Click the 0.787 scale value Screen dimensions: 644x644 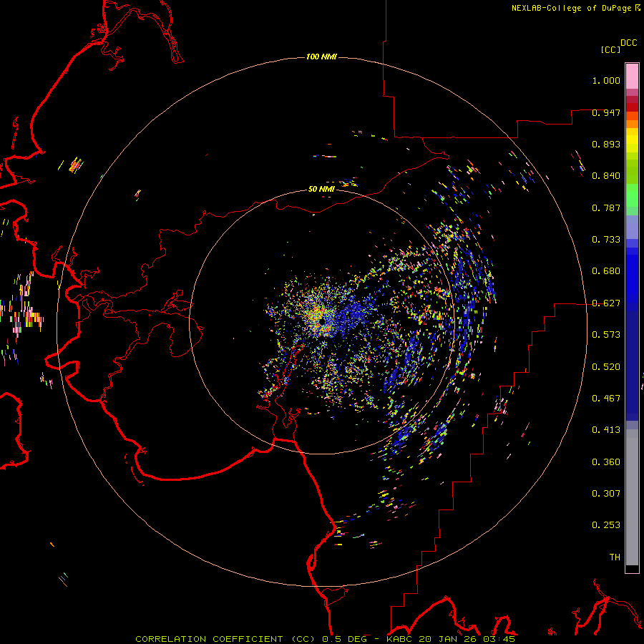point(606,208)
